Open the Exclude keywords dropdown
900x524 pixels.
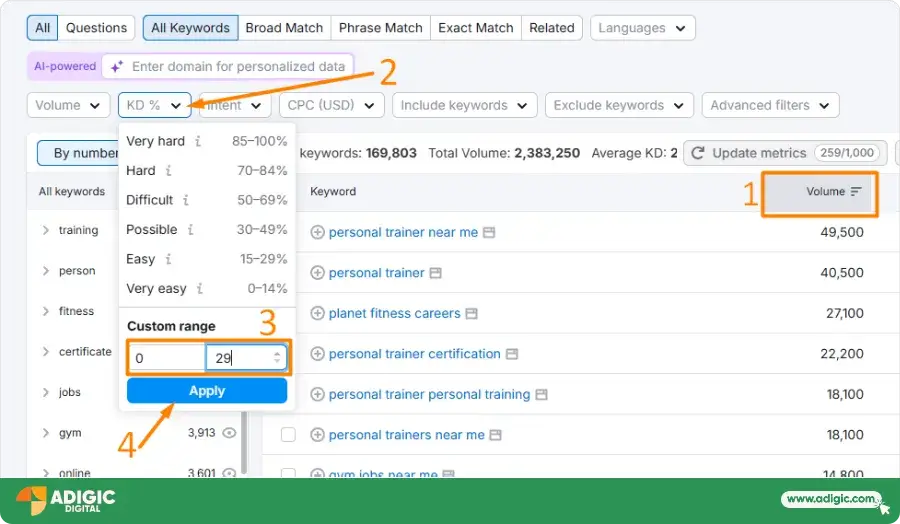point(619,105)
